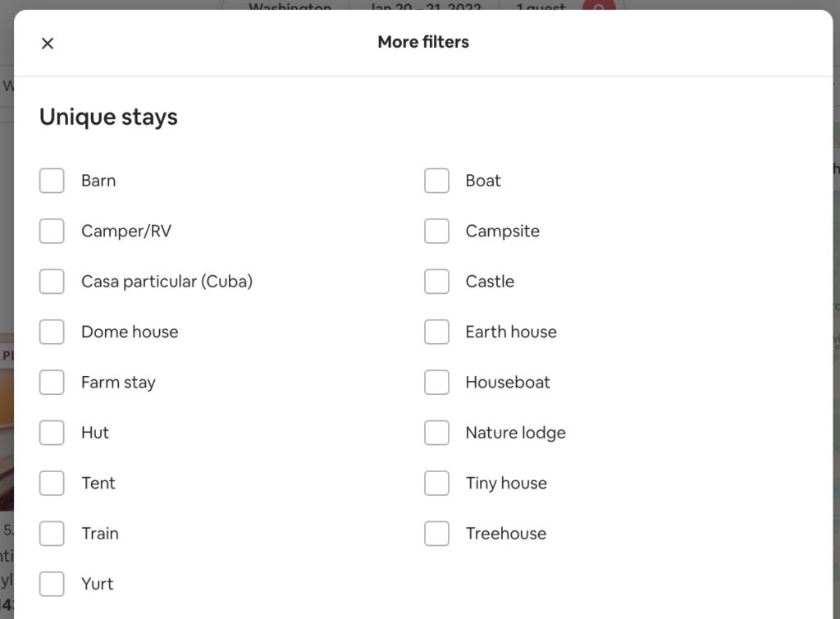The image size is (840, 619).
Task: Enable Dome house stays
Action: 52,332
